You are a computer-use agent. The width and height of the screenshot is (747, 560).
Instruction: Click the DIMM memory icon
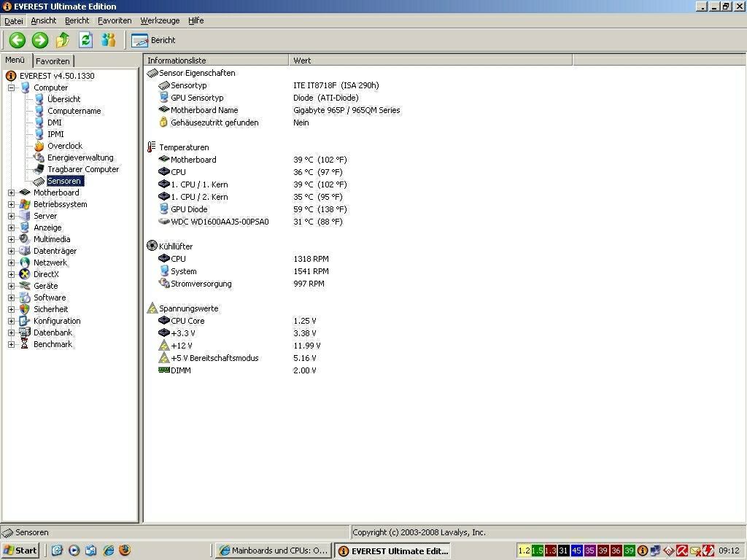pos(164,370)
